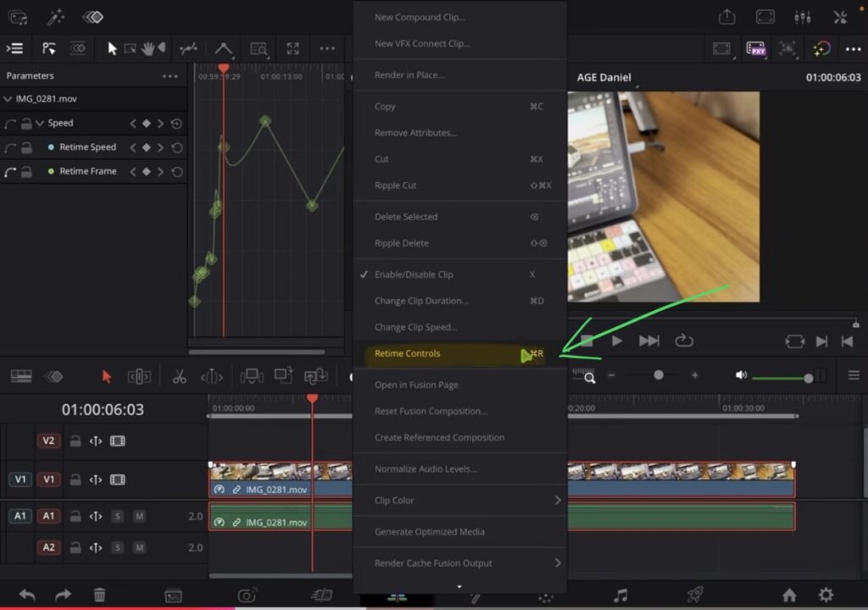This screenshot has height=610, width=868.
Task: Toggle auto track selector on V1
Action: [x=96, y=480]
